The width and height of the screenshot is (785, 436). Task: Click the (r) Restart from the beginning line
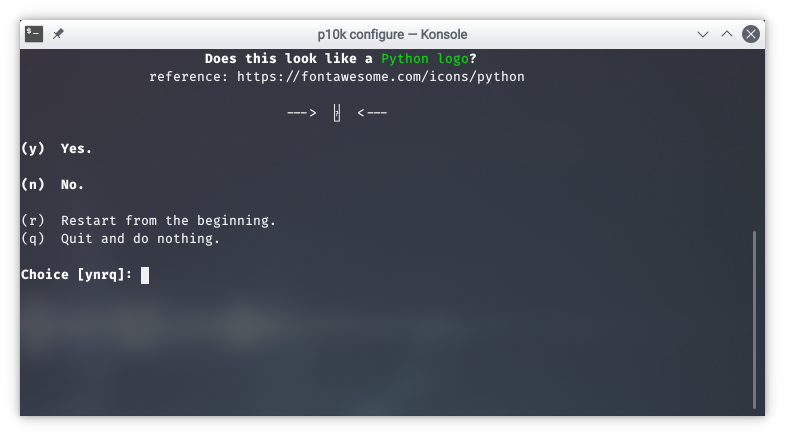click(x=148, y=221)
